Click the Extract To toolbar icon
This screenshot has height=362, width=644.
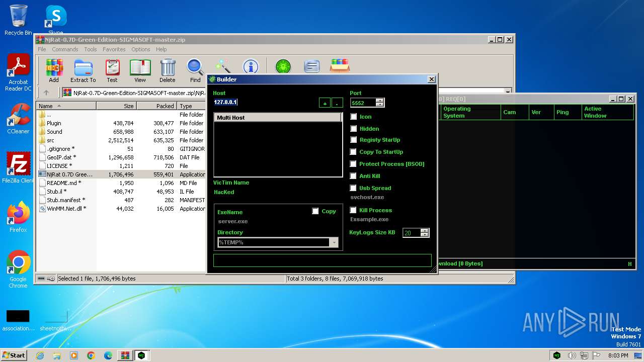click(83, 71)
